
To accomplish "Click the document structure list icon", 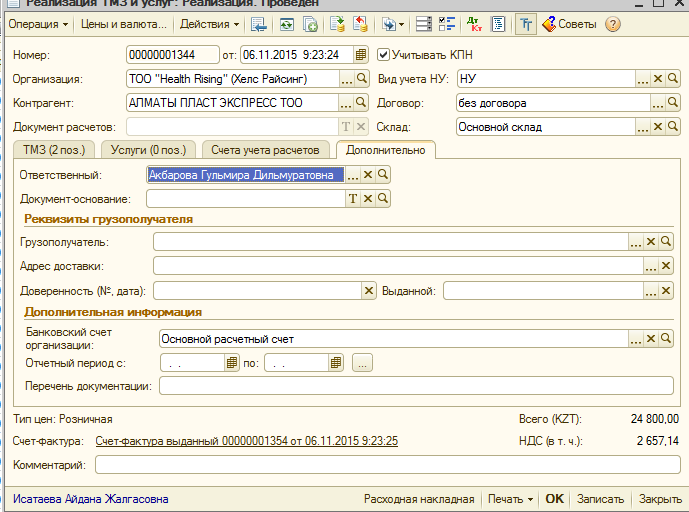I will coord(424,24).
